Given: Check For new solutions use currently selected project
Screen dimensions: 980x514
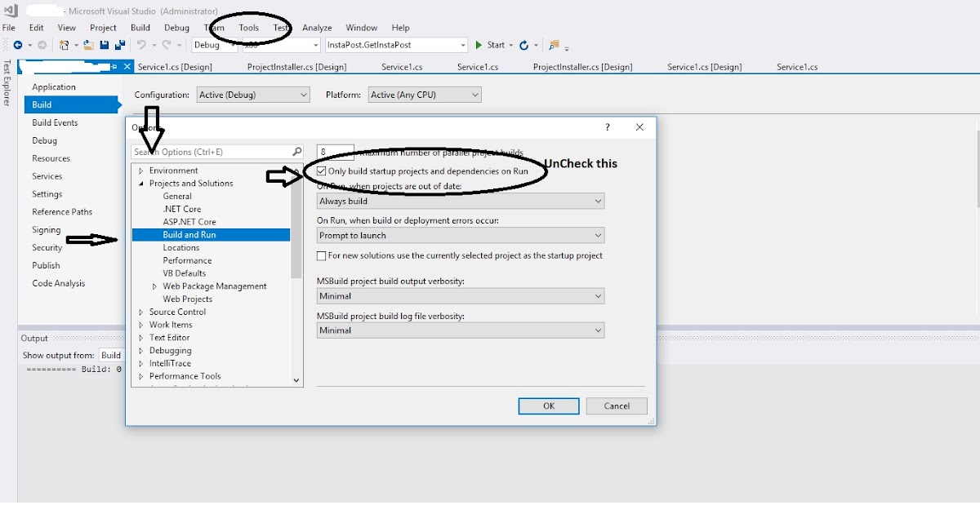Looking at the screenshot, I should pyautogui.click(x=320, y=255).
